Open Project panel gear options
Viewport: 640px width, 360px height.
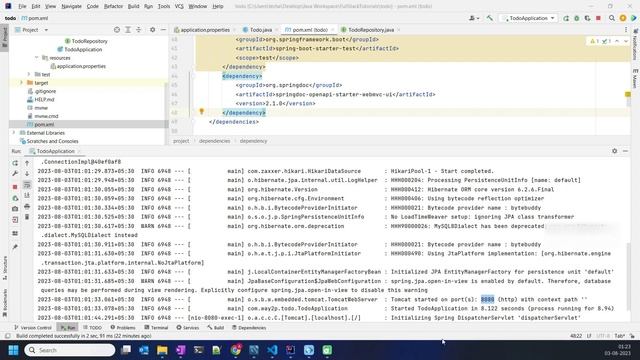point(152,30)
